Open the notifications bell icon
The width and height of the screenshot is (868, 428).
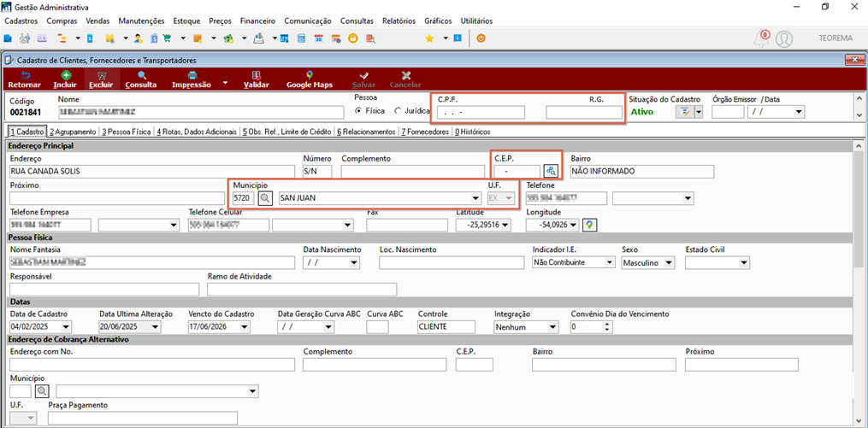coord(762,38)
